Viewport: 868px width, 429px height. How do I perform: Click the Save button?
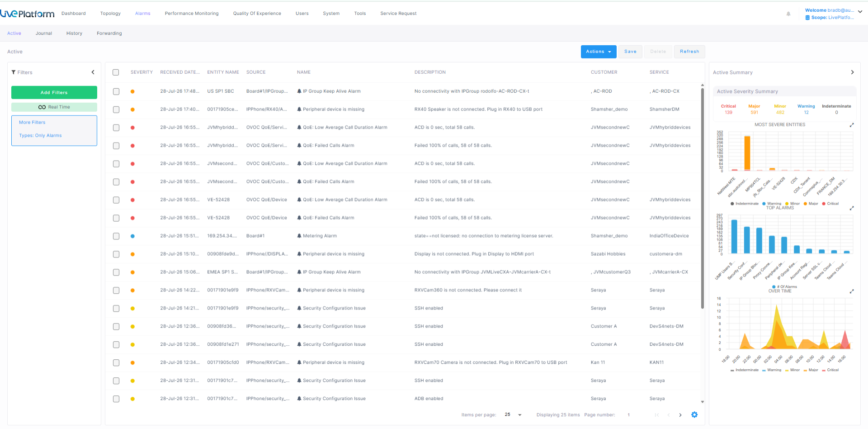click(x=630, y=52)
